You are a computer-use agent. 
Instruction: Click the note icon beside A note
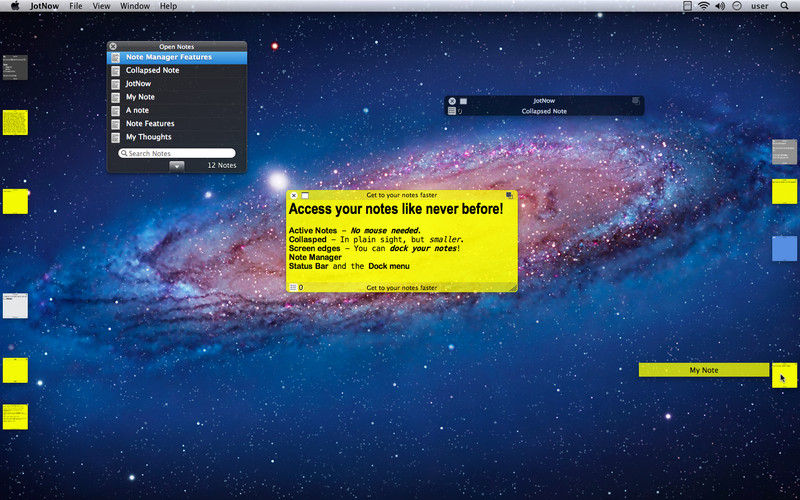pos(116,110)
